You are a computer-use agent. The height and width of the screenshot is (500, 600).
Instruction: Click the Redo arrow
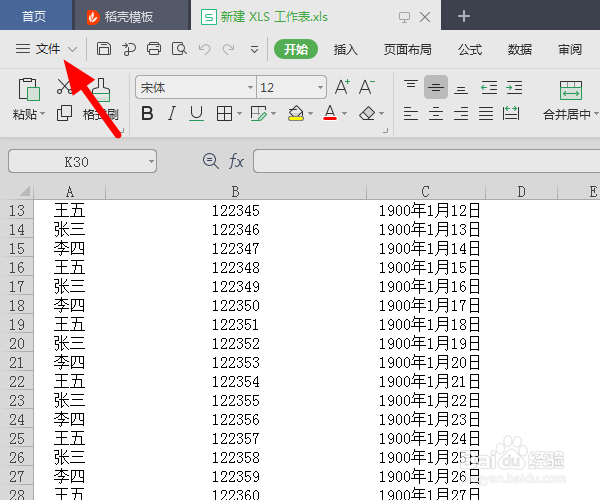coord(229,49)
